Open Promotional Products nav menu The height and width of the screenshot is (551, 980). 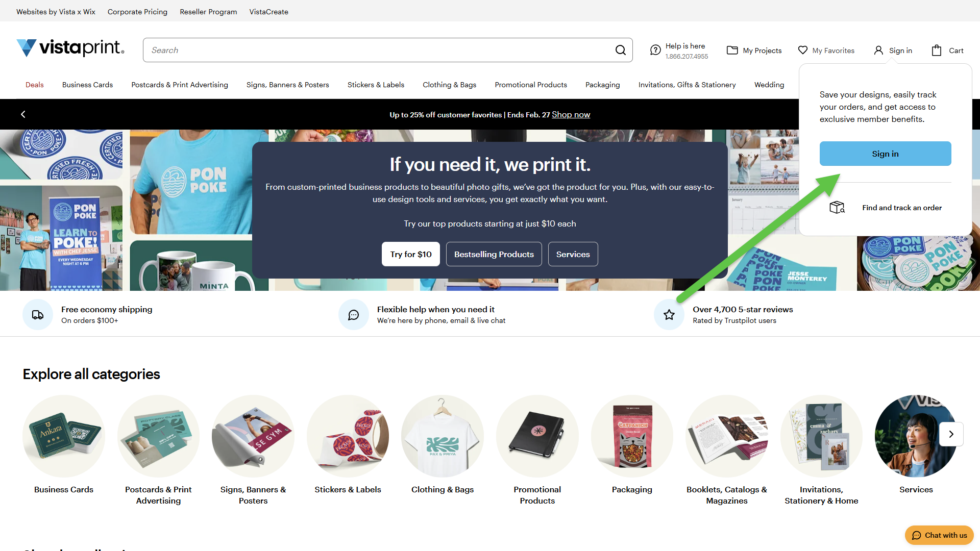[x=531, y=85]
